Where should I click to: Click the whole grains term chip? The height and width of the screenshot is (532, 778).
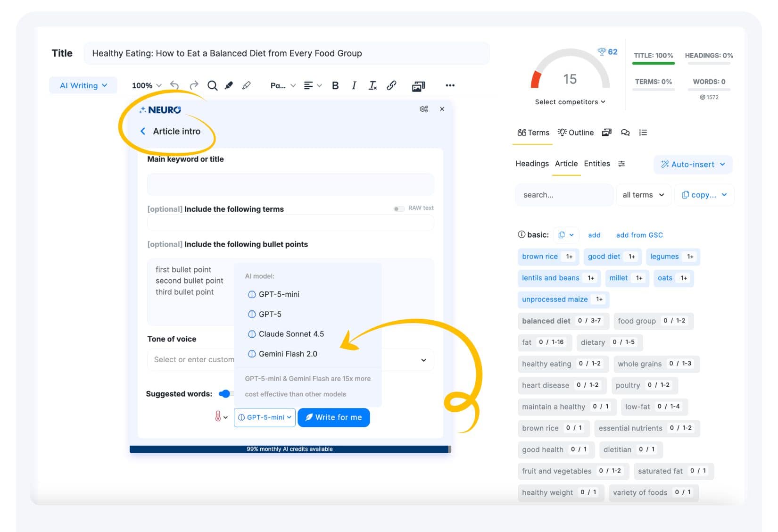(656, 364)
